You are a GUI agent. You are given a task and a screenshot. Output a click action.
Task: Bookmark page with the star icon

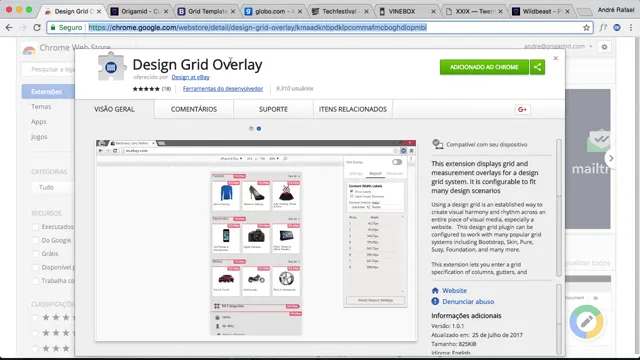pos(587,27)
